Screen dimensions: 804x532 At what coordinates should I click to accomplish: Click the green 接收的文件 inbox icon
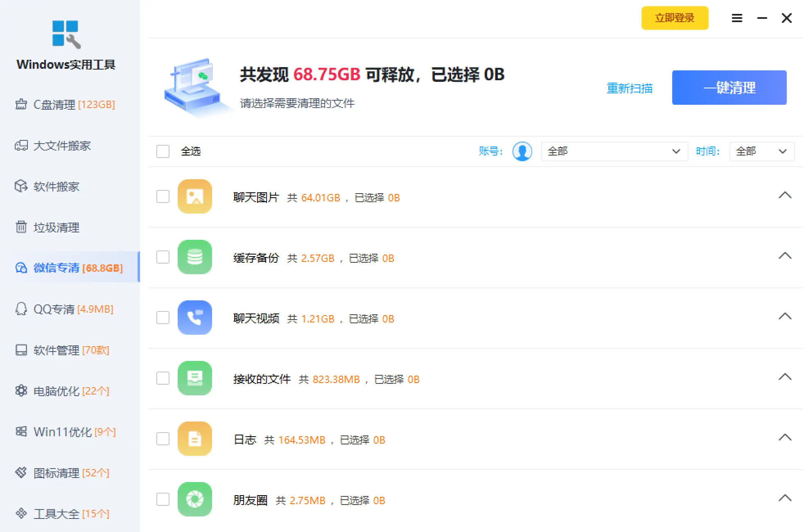pos(194,379)
